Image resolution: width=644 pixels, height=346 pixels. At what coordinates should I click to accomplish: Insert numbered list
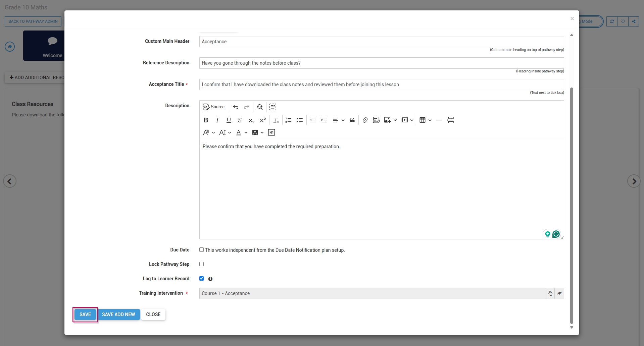click(x=288, y=120)
